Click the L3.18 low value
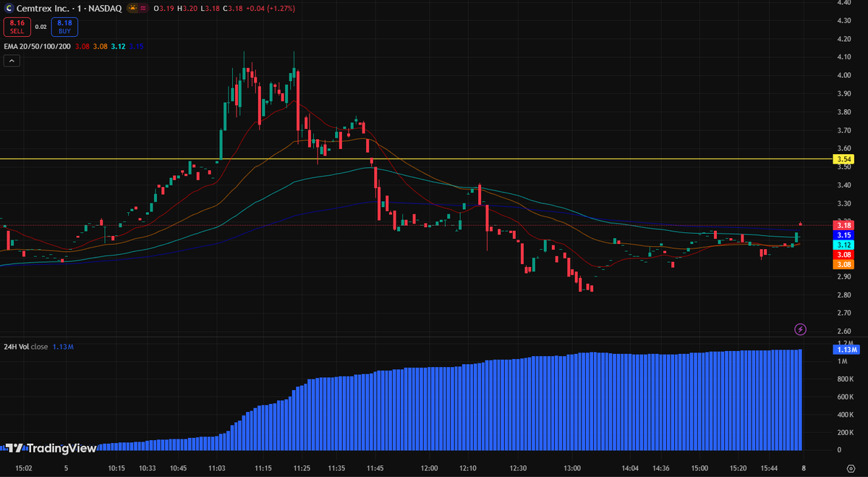868x477 pixels. click(x=209, y=8)
